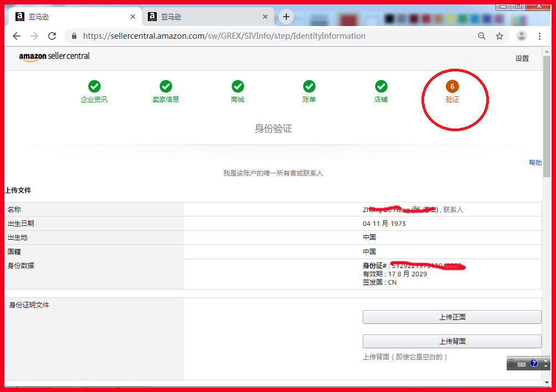Click the blue question mark help icon

[534, 363]
